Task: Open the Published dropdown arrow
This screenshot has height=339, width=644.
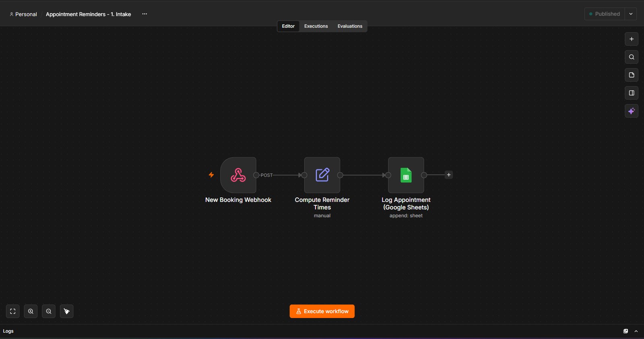Action: [631, 14]
